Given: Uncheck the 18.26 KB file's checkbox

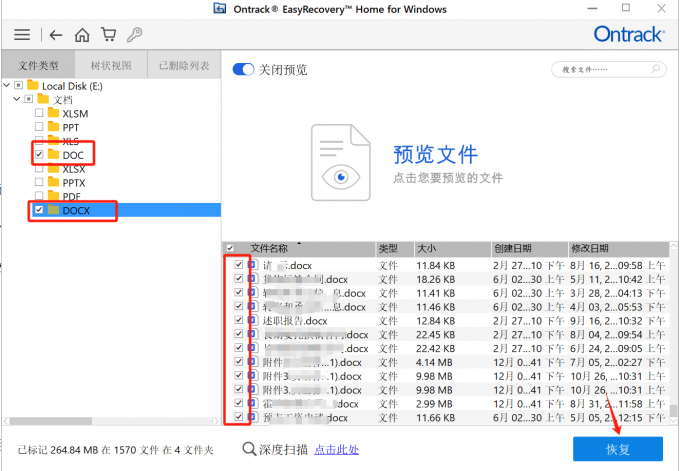Looking at the screenshot, I should 239,278.
